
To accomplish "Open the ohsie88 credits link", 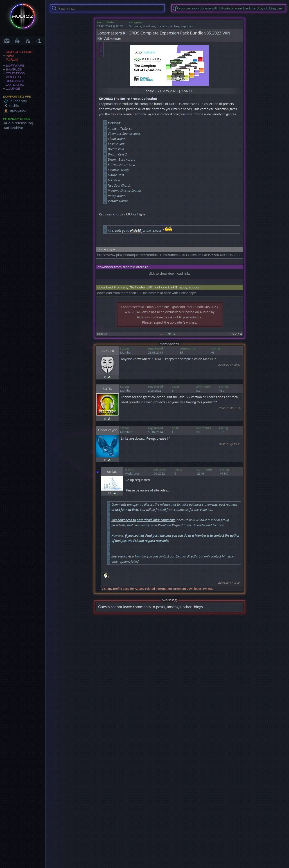I will [135, 231].
